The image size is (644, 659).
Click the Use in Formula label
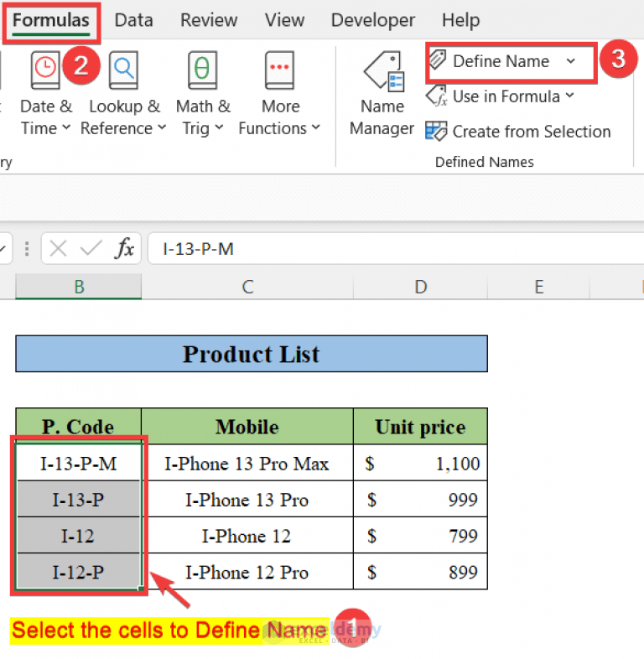(x=506, y=96)
